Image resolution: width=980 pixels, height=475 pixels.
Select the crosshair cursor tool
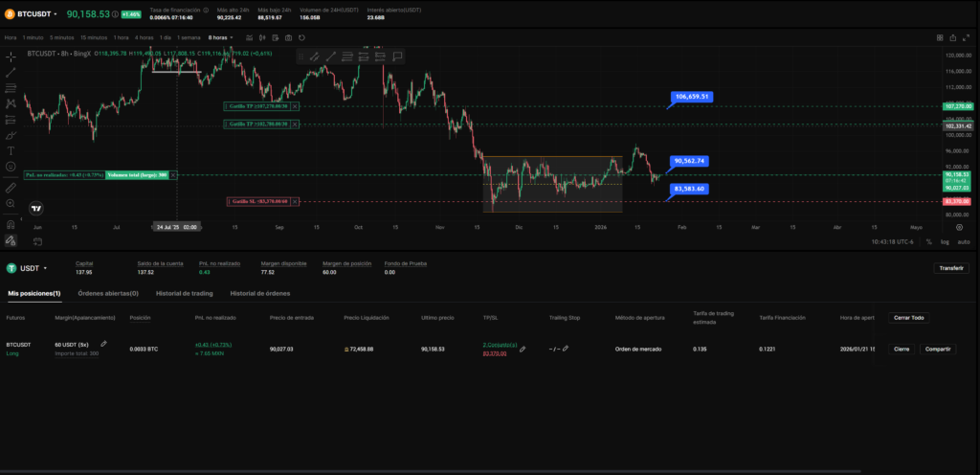tap(11, 56)
